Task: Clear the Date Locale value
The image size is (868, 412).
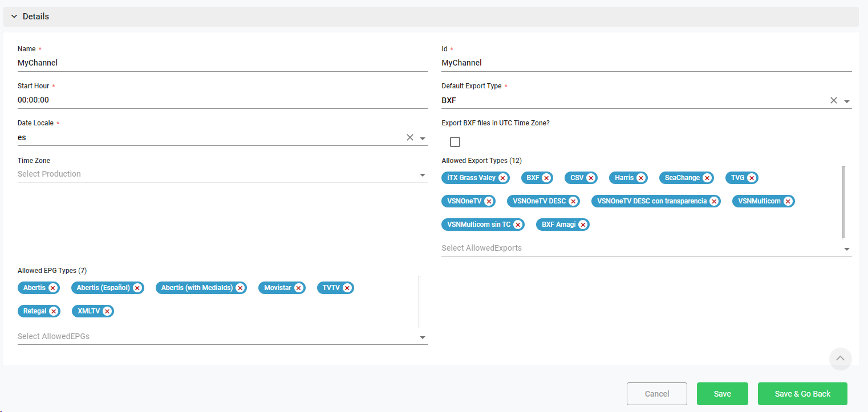Action: click(409, 137)
